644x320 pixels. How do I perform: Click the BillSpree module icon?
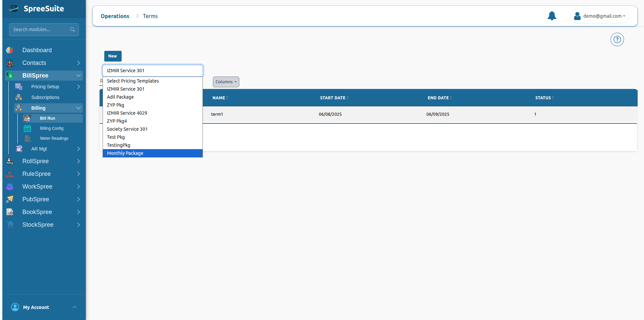[10, 76]
